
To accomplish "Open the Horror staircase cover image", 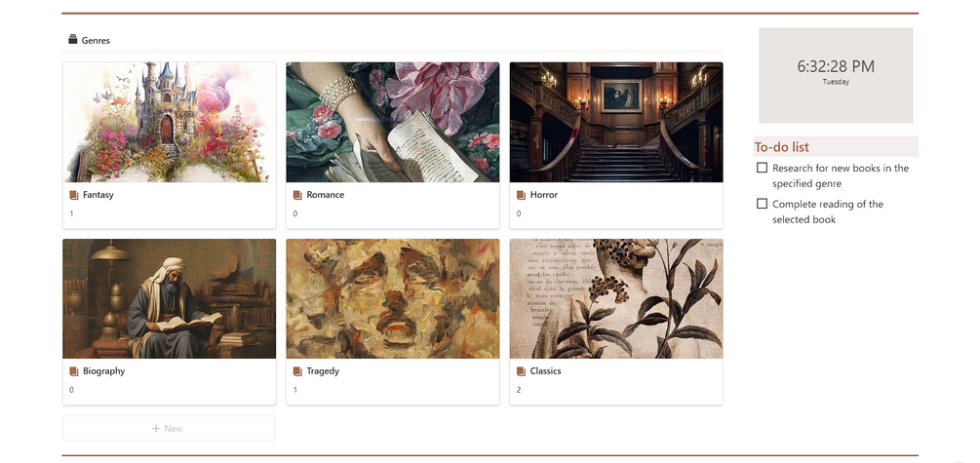I will pos(616,122).
